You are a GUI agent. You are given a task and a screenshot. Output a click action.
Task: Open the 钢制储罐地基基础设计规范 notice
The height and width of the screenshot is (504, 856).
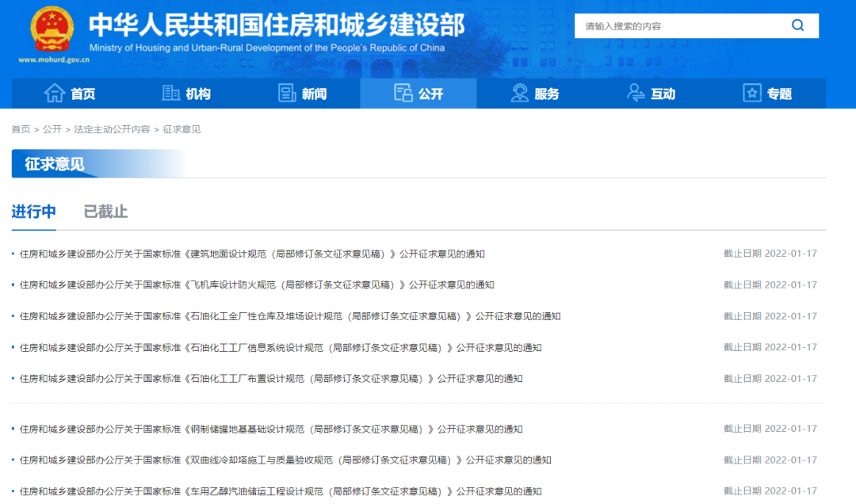[x=271, y=430]
